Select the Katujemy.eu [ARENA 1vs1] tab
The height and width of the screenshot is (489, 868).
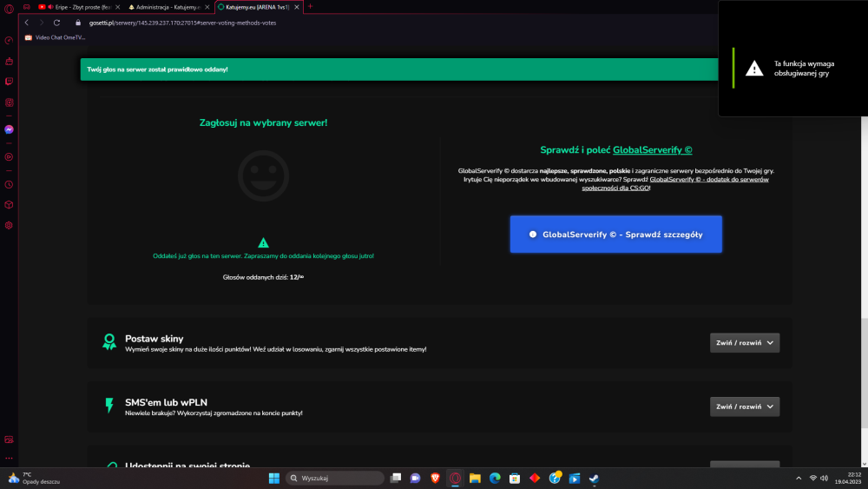coord(258,7)
